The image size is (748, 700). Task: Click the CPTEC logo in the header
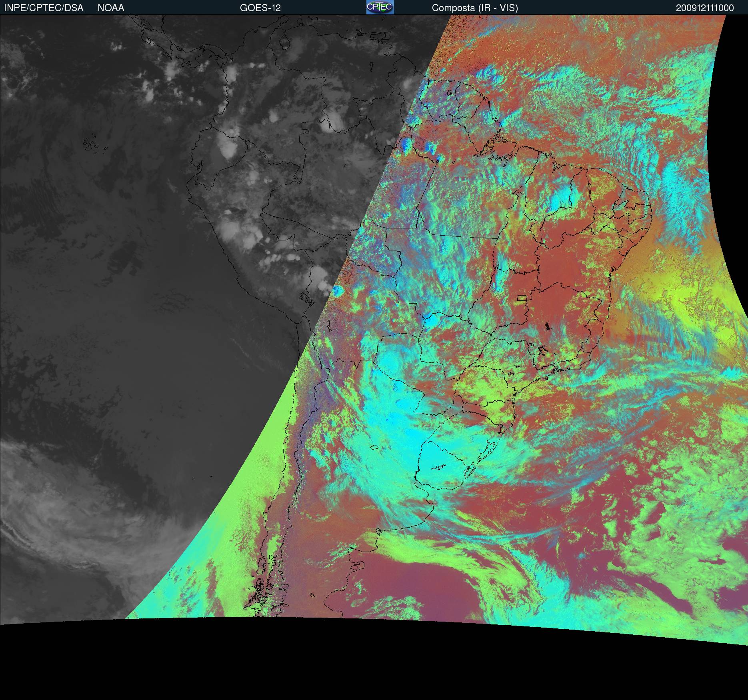point(380,7)
